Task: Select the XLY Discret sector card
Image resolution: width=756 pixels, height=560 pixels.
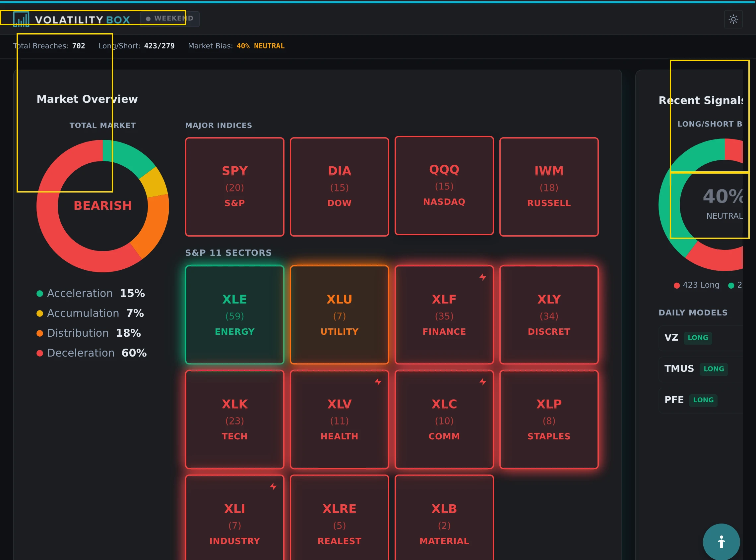Action: pos(549,315)
